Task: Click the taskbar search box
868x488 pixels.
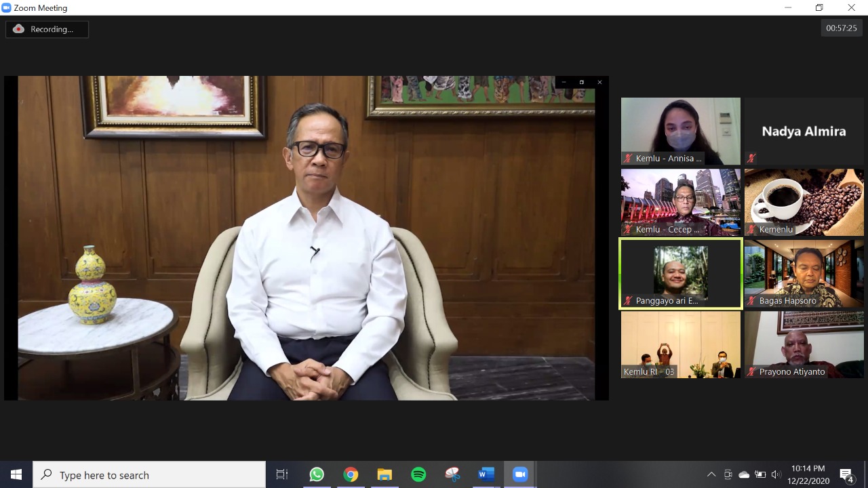Action: pos(149,474)
